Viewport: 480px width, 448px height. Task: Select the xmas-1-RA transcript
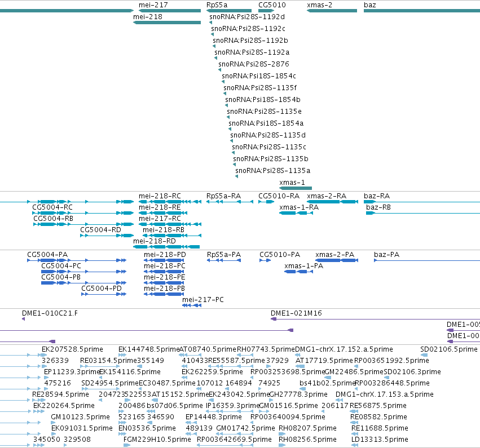coord(296,213)
